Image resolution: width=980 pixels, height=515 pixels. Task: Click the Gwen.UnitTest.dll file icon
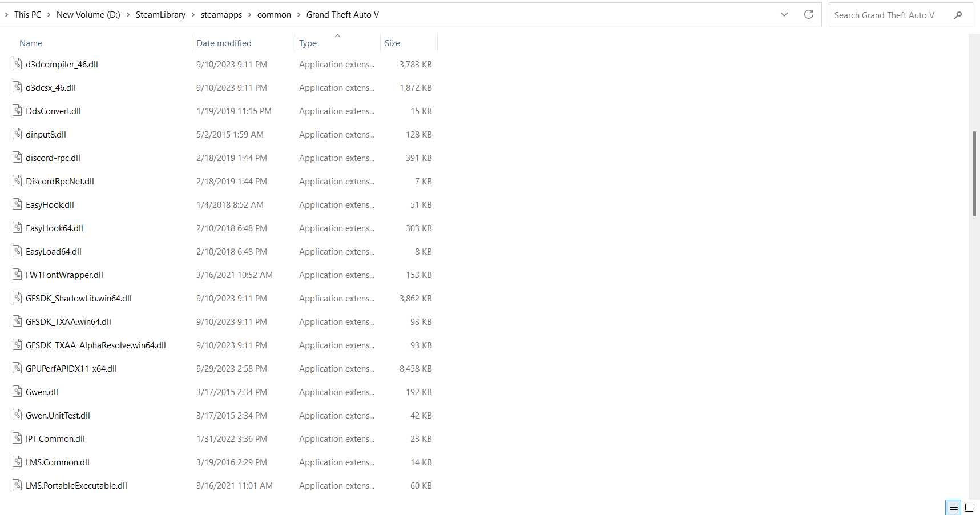click(x=17, y=415)
